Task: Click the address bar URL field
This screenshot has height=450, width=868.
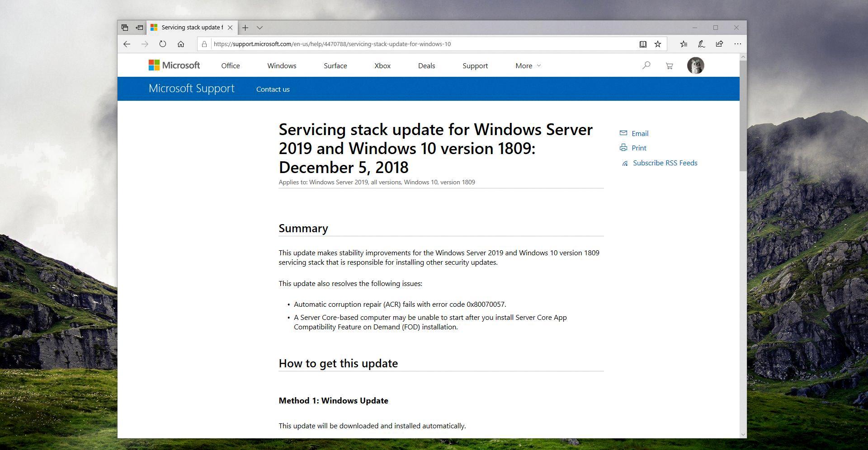Action: click(x=407, y=44)
